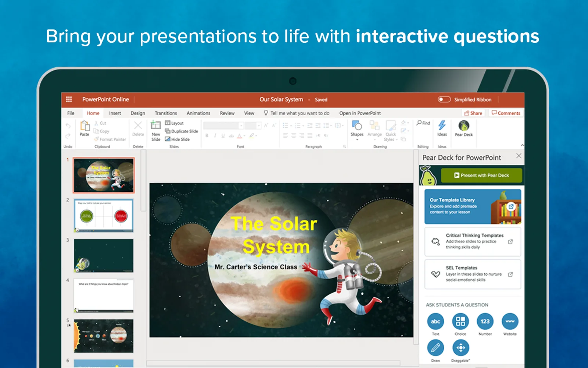The image size is (588, 368).
Task: Open the Comments button
Action: pyautogui.click(x=506, y=113)
